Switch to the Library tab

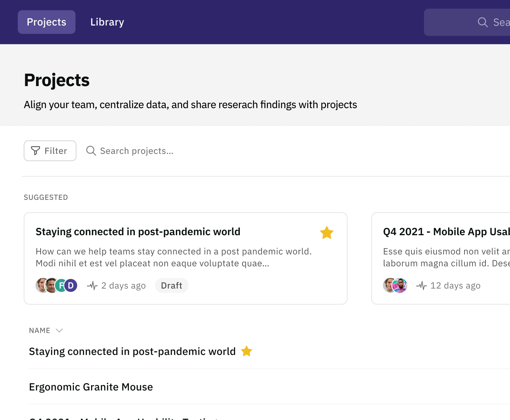107,22
